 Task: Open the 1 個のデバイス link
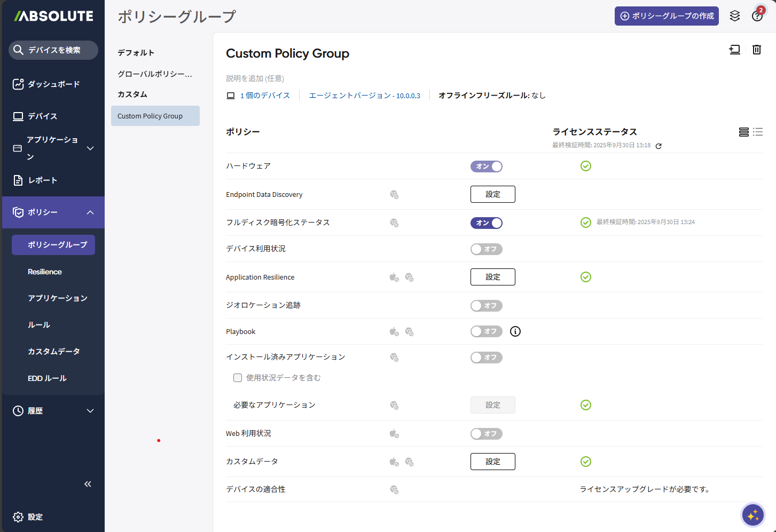(x=264, y=96)
